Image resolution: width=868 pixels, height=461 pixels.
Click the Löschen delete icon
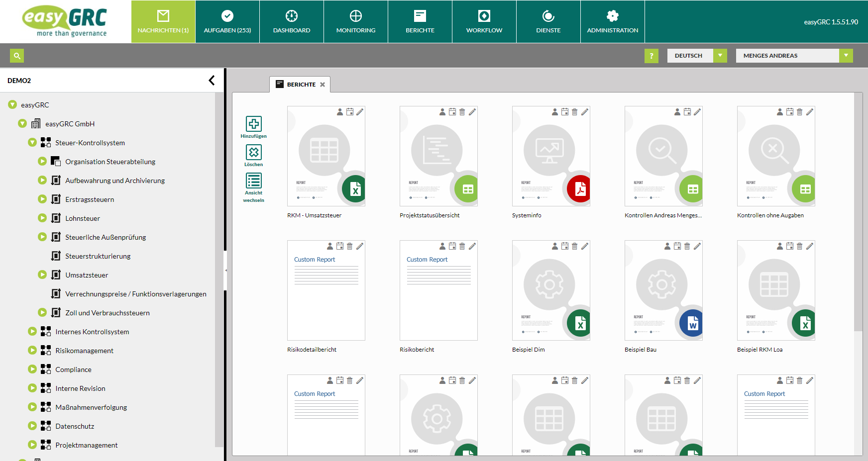click(x=253, y=152)
